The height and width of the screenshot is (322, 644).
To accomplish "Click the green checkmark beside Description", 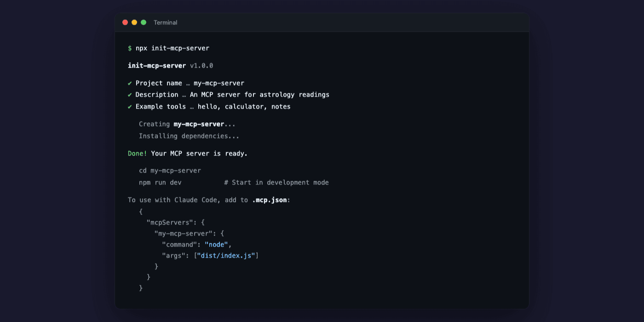I will tap(130, 95).
